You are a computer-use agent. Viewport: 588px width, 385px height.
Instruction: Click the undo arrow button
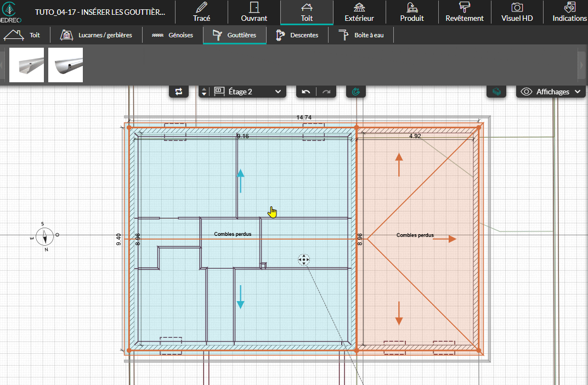pos(307,92)
